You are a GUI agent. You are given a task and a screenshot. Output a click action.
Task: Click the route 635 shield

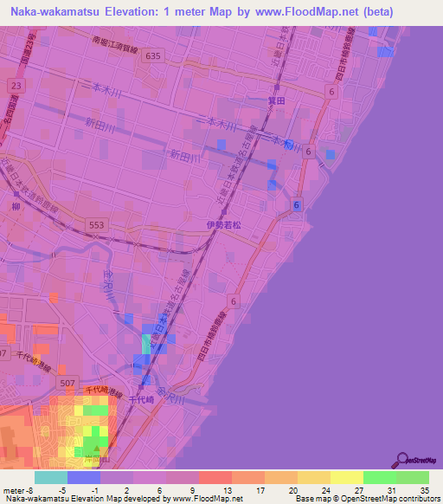(153, 56)
